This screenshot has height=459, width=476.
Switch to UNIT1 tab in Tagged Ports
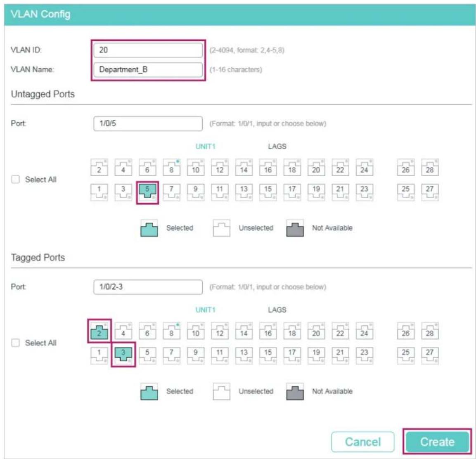tap(205, 310)
